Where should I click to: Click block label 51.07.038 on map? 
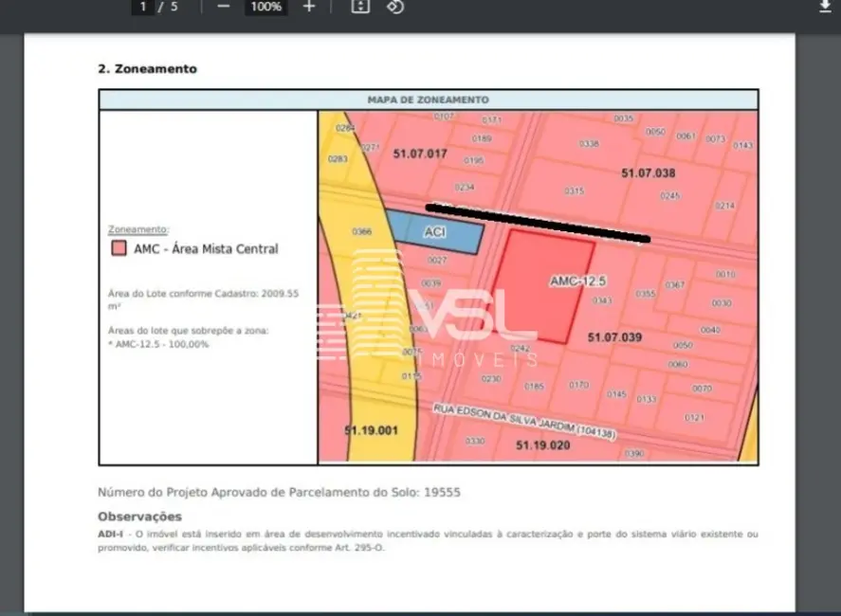point(648,172)
